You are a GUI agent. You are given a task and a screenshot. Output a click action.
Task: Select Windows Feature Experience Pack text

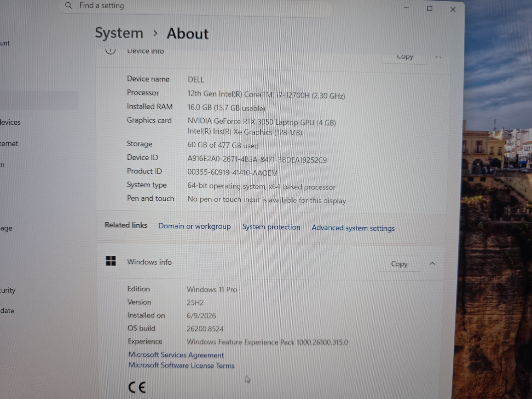point(267,342)
